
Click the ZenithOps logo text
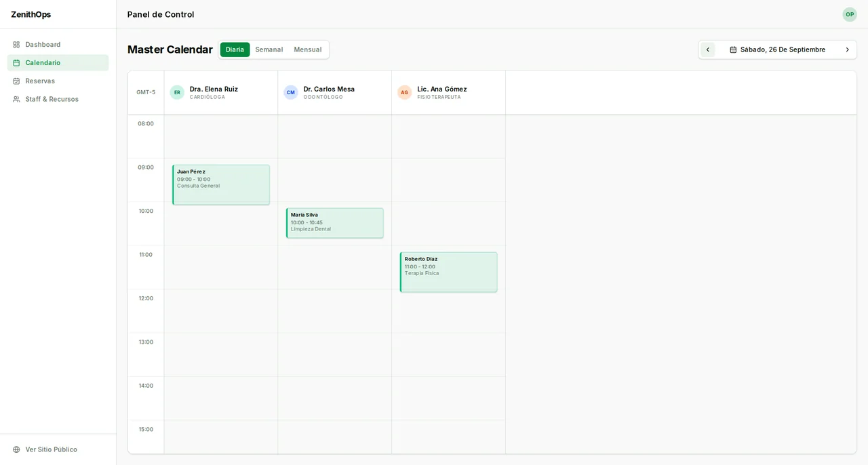31,14
